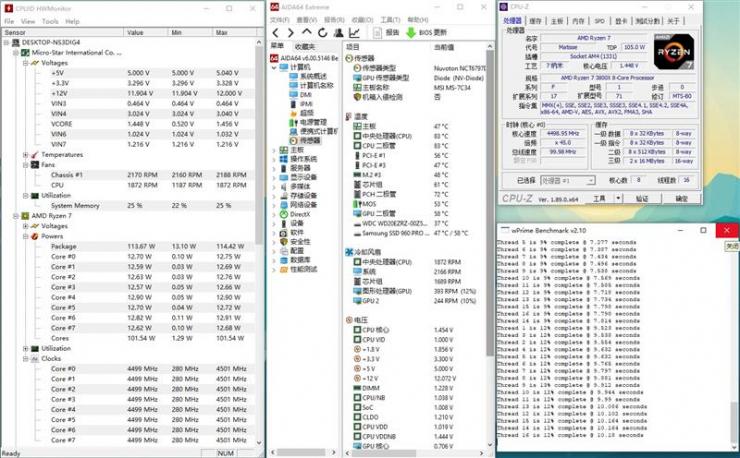Select DMI in AIDA64 tree
740x458 pixels.
click(301, 94)
